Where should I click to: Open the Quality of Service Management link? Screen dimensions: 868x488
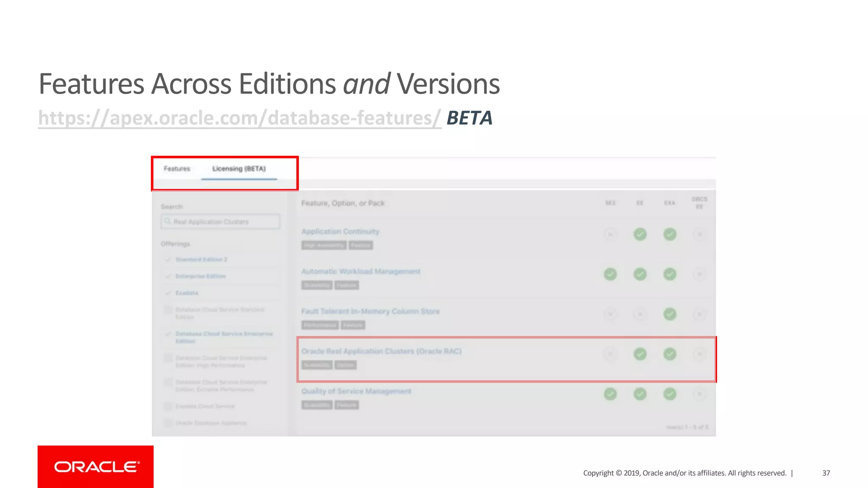click(x=356, y=391)
